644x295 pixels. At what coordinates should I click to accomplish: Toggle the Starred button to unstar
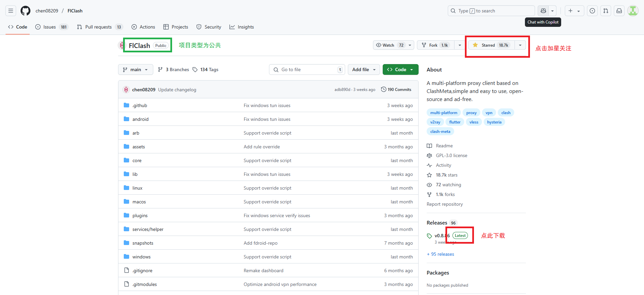[491, 45]
